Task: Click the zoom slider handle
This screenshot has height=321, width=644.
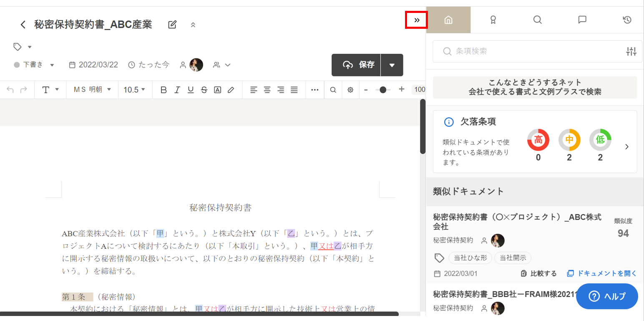Action: [x=382, y=89]
